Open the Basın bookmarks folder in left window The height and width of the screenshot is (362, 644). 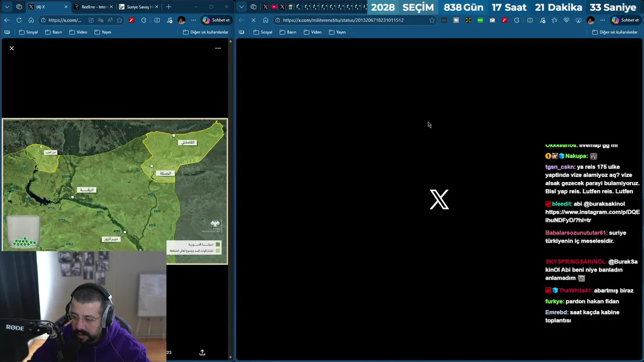click(53, 32)
